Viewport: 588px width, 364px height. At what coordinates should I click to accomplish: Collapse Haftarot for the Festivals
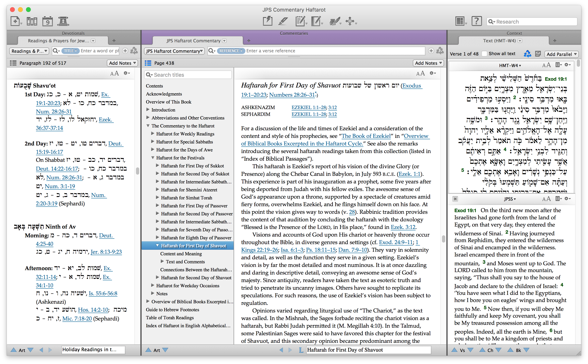[153, 158]
